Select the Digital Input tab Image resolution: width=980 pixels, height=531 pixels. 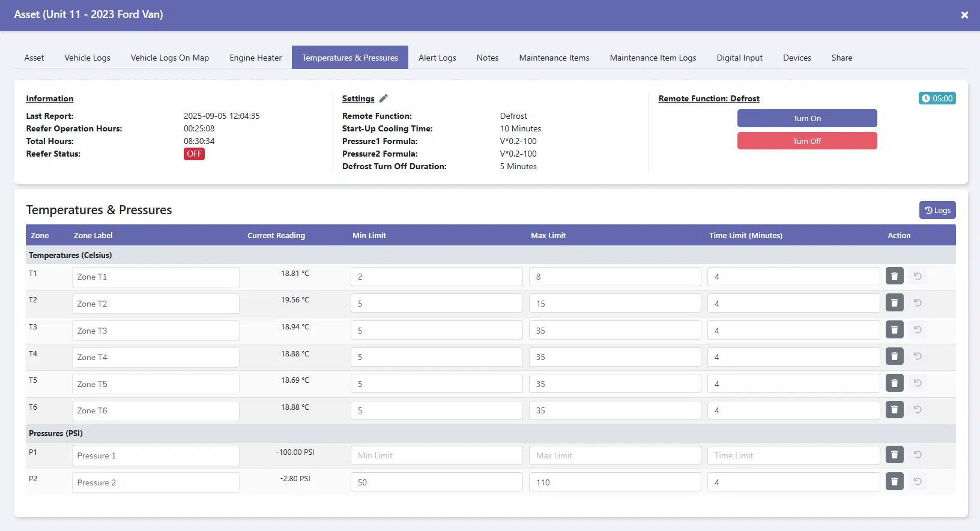pyautogui.click(x=739, y=58)
